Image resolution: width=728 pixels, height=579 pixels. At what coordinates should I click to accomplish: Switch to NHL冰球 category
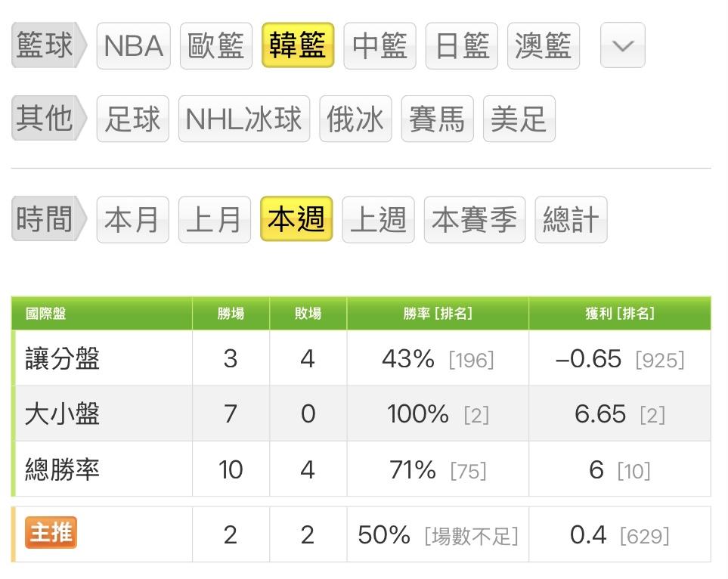pos(244,119)
